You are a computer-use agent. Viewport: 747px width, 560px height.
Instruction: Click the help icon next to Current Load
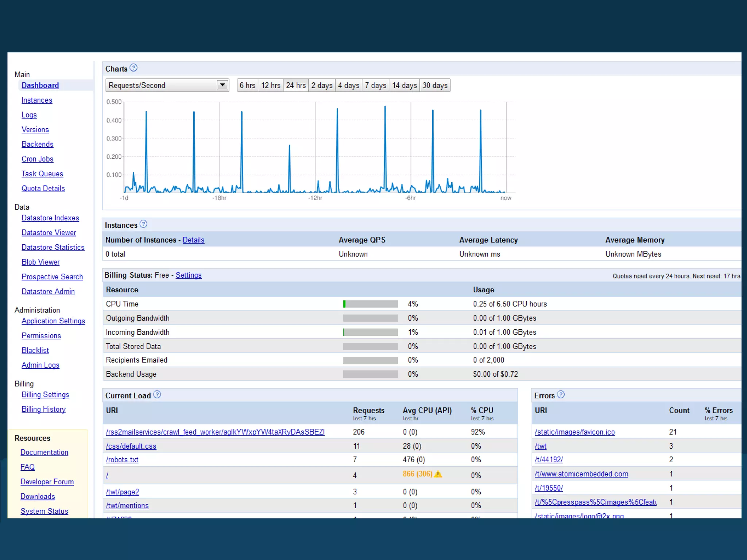[x=157, y=394]
